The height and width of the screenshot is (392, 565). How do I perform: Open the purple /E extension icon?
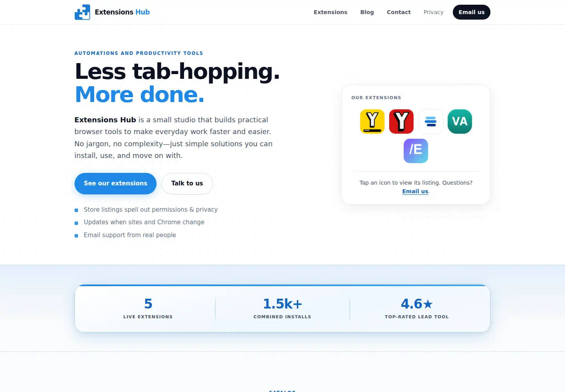coord(416,151)
